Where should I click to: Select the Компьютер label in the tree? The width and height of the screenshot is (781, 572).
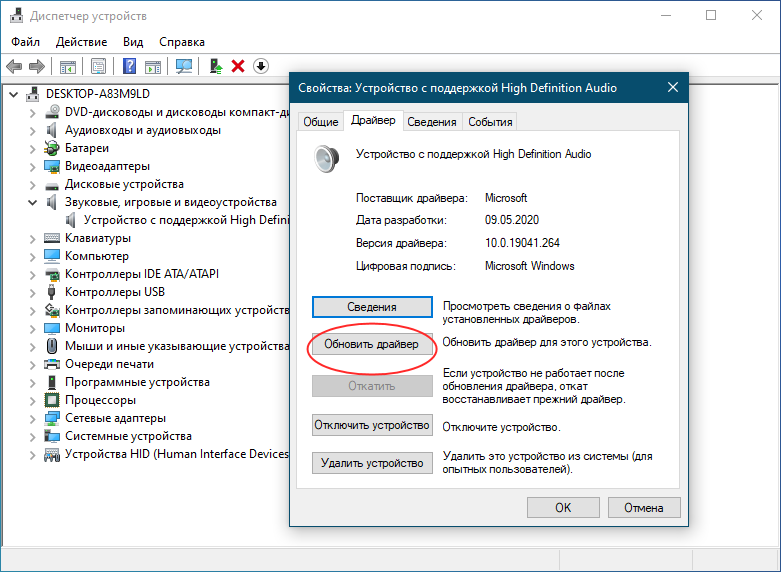tap(97, 256)
